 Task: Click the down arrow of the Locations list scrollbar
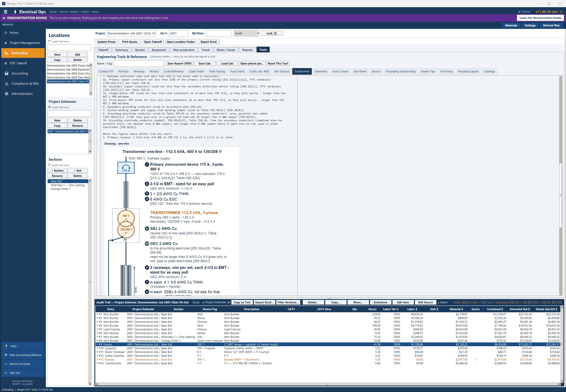91,94
